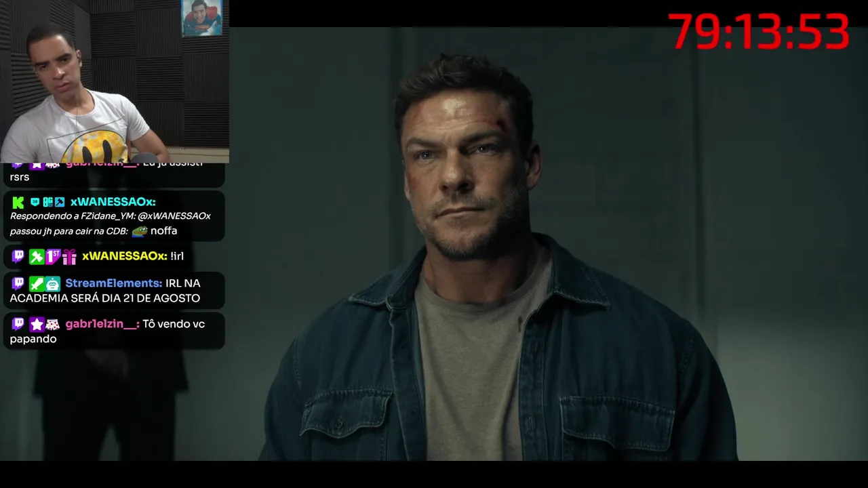This screenshot has height=488, width=868.
Task: Click the green sword badge beside StreamElements
Action: tap(36, 284)
